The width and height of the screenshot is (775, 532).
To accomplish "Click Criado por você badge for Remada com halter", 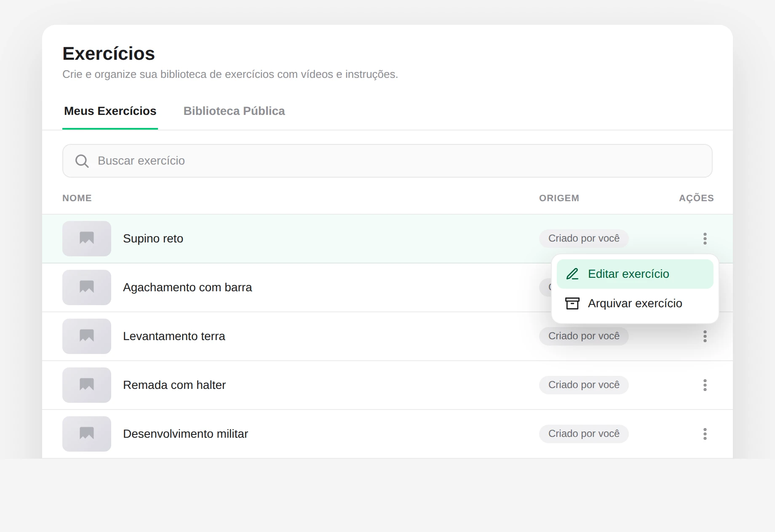I will pos(584,385).
